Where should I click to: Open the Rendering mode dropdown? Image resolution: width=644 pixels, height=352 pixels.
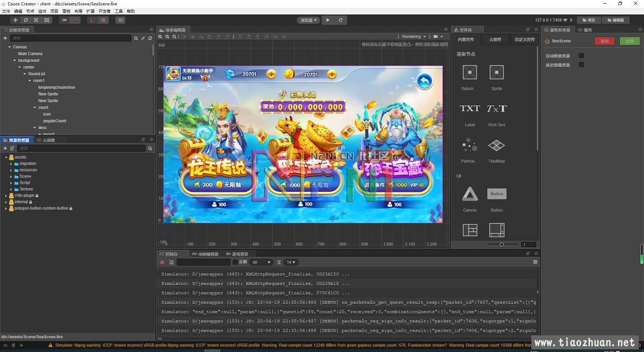[x=414, y=37]
